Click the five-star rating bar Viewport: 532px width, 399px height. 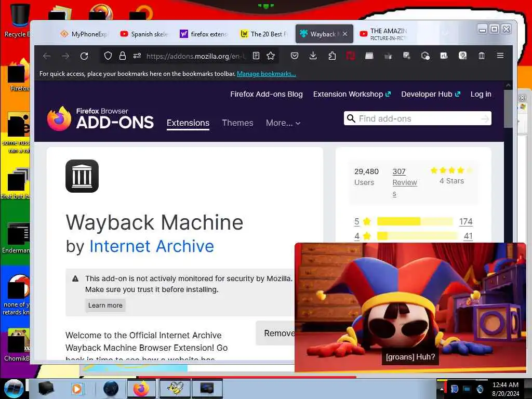415,221
